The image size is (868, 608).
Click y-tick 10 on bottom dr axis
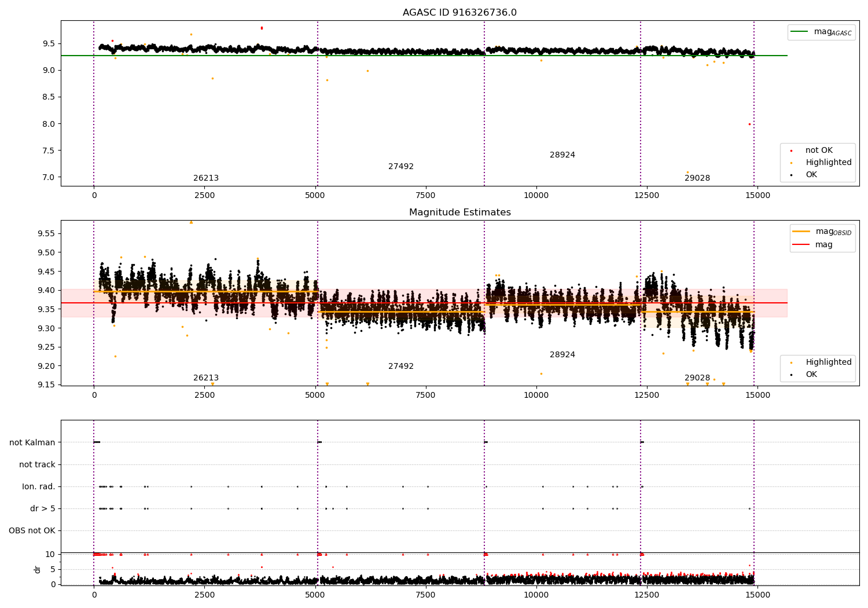click(x=50, y=554)
